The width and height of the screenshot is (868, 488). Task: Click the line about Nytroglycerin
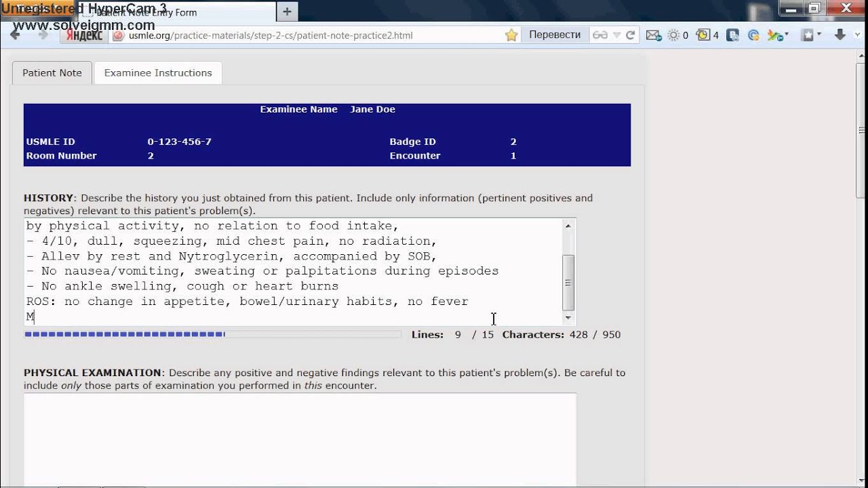(231, 256)
